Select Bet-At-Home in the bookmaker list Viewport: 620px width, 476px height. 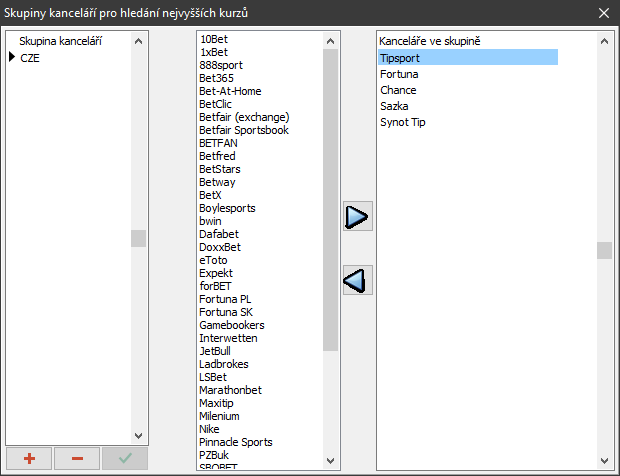point(230,91)
